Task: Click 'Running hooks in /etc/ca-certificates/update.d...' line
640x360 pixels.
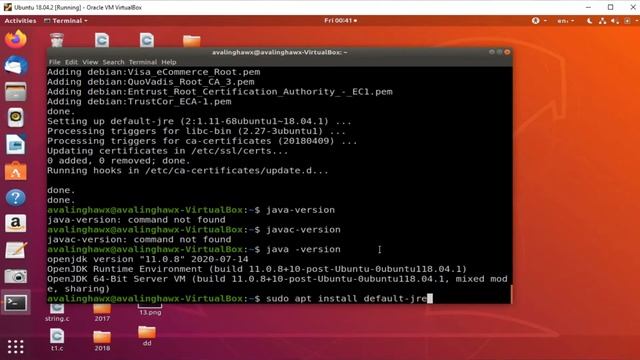Action: (188, 170)
